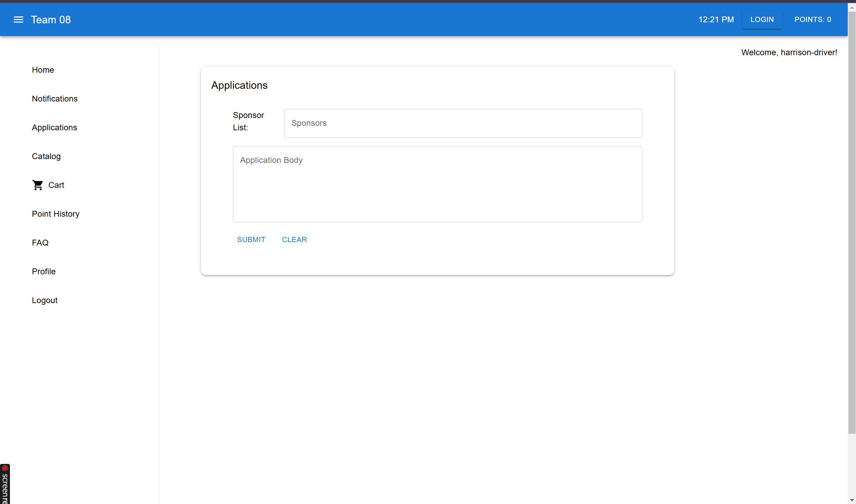This screenshot has height=504, width=856.
Task: View Point History page
Action: [56, 214]
